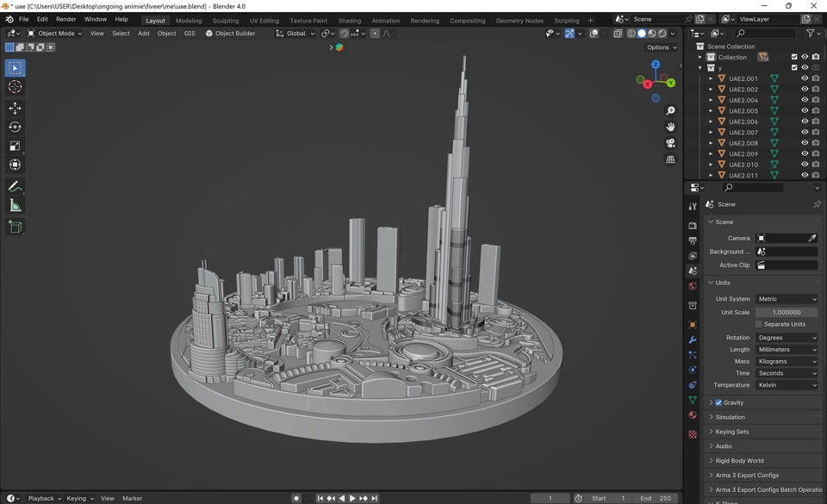Open the Render menu in the top bar

pos(66,19)
